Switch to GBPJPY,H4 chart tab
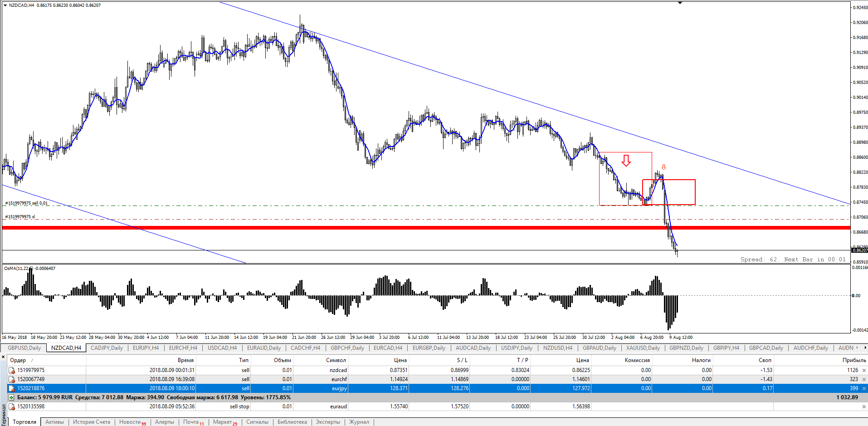The height and width of the screenshot is (426, 868). [726, 348]
